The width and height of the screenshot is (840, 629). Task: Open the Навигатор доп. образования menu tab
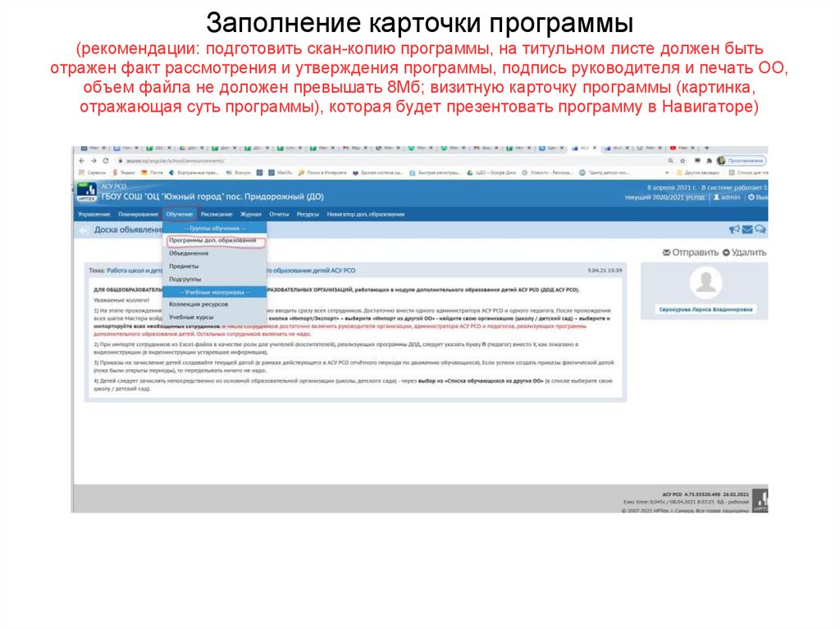click(x=366, y=213)
